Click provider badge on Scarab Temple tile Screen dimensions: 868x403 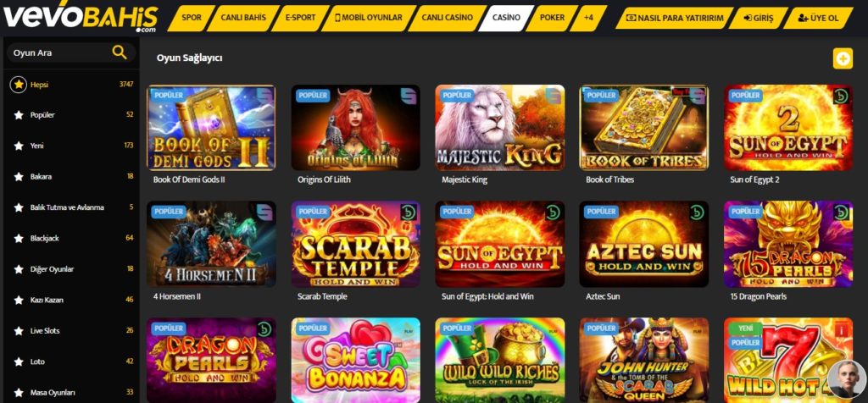pyautogui.click(x=409, y=213)
